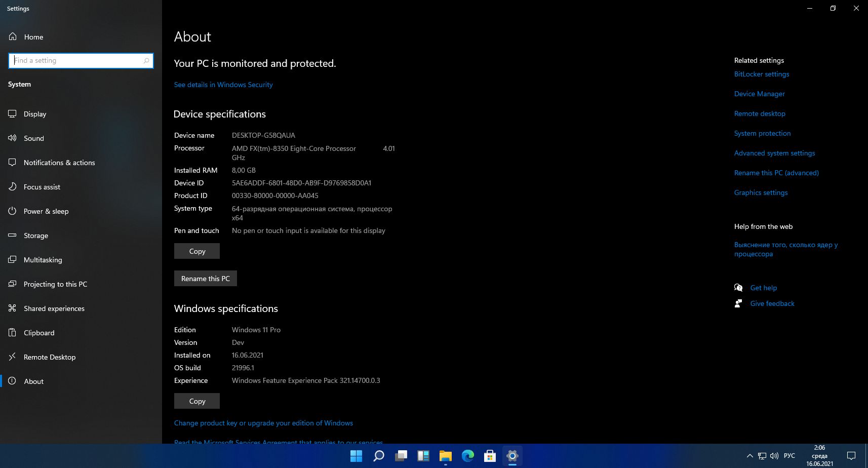
Task: Open the processor cores help web link
Action: (x=786, y=249)
